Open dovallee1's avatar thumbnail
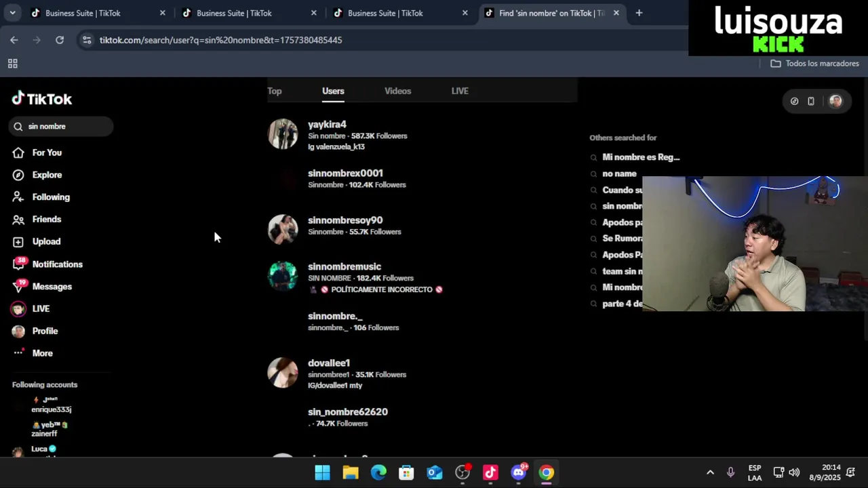The height and width of the screenshot is (488, 868). (283, 373)
